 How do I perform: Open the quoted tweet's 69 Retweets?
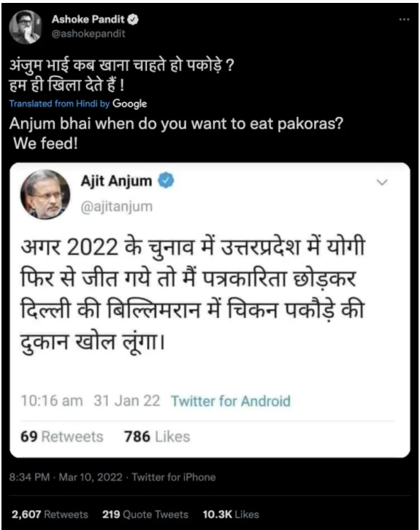tap(62, 437)
